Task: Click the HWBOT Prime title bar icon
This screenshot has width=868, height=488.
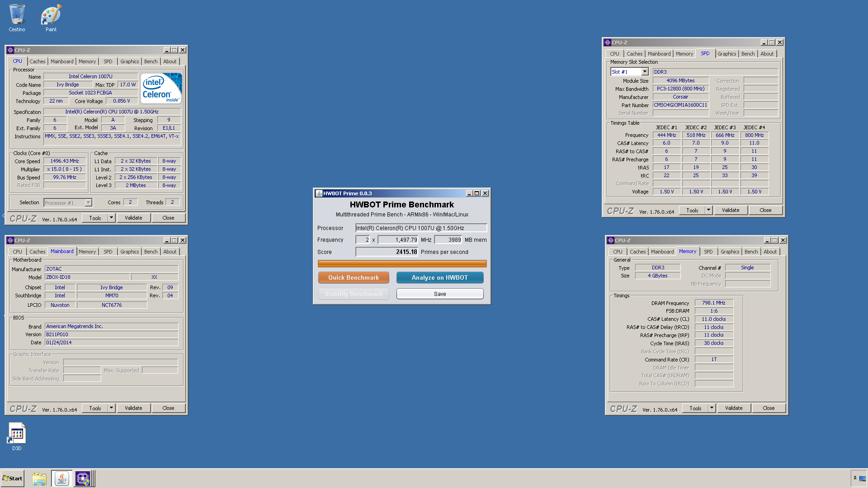Action: click(319, 193)
